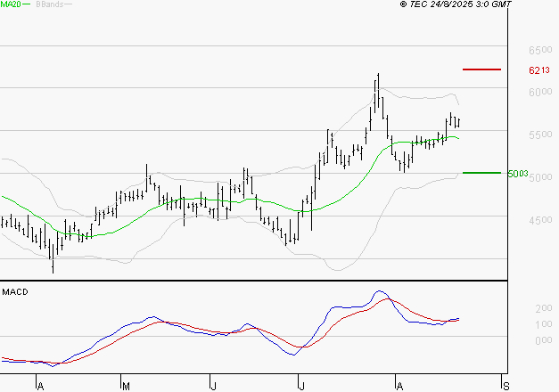Click the MA20 legend label
Viewport: 559px width, 392px height.
click(x=11, y=4)
